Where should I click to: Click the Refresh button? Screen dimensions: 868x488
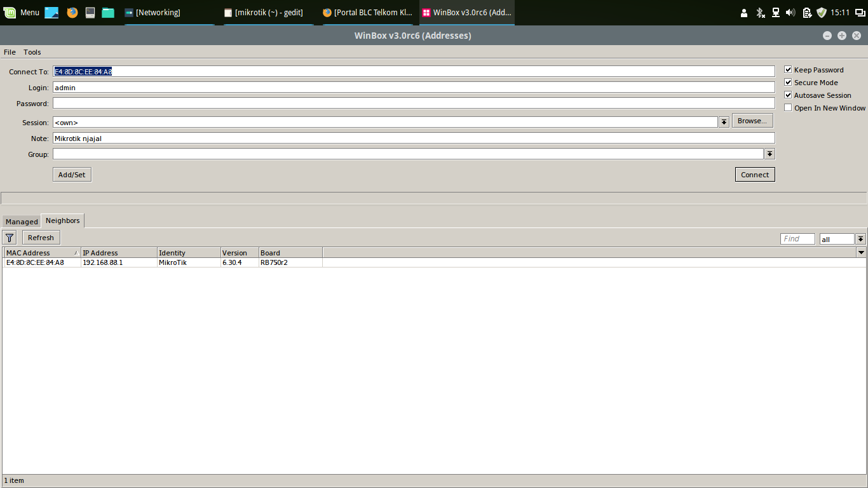coord(41,238)
